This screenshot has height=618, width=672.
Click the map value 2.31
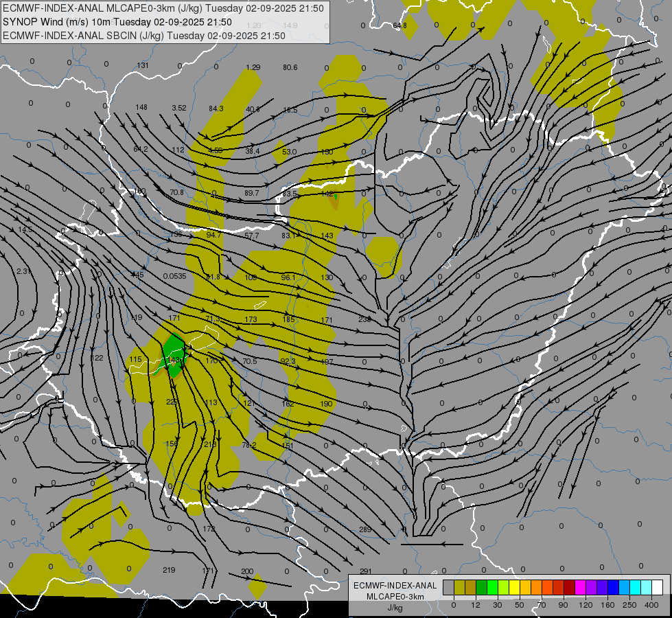tap(23, 271)
